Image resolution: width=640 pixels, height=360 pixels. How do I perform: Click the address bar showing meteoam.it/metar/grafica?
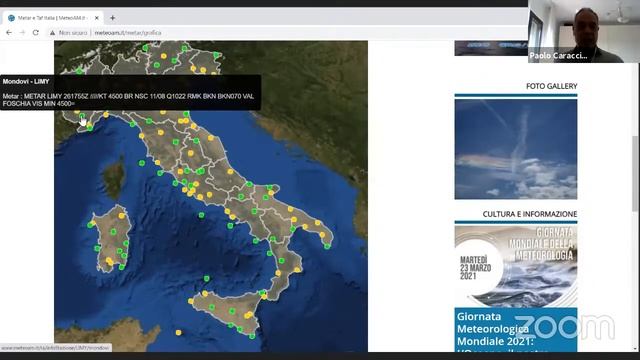point(128,33)
